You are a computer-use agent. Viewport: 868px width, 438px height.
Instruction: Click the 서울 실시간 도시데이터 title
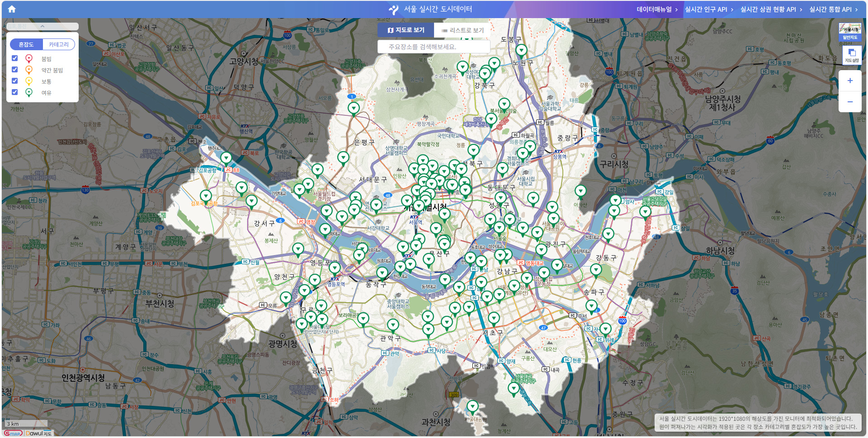[438, 9]
